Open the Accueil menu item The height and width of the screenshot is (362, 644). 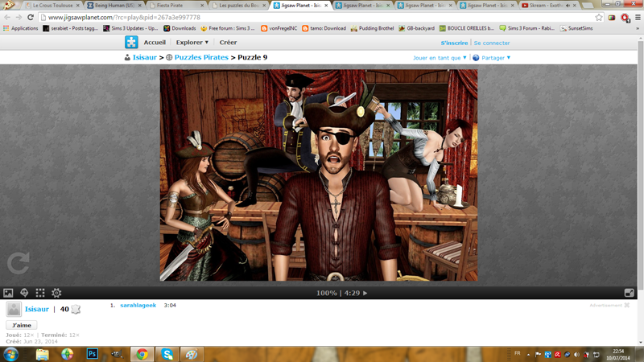[155, 43]
